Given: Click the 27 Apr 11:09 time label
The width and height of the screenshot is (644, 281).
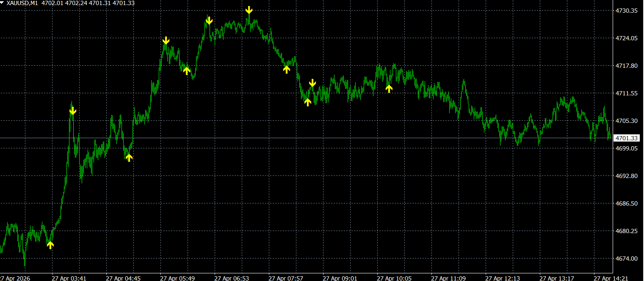Looking at the screenshot, I should [448, 278].
